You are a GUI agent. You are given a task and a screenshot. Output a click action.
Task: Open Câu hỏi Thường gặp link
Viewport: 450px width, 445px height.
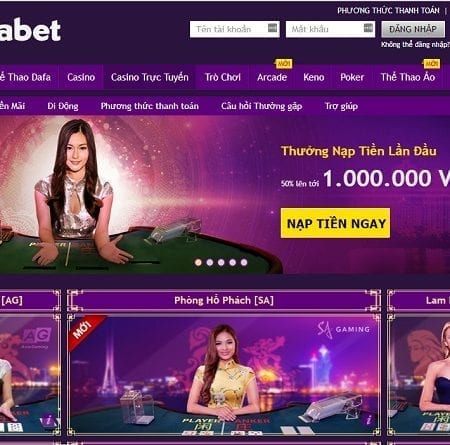point(262,106)
